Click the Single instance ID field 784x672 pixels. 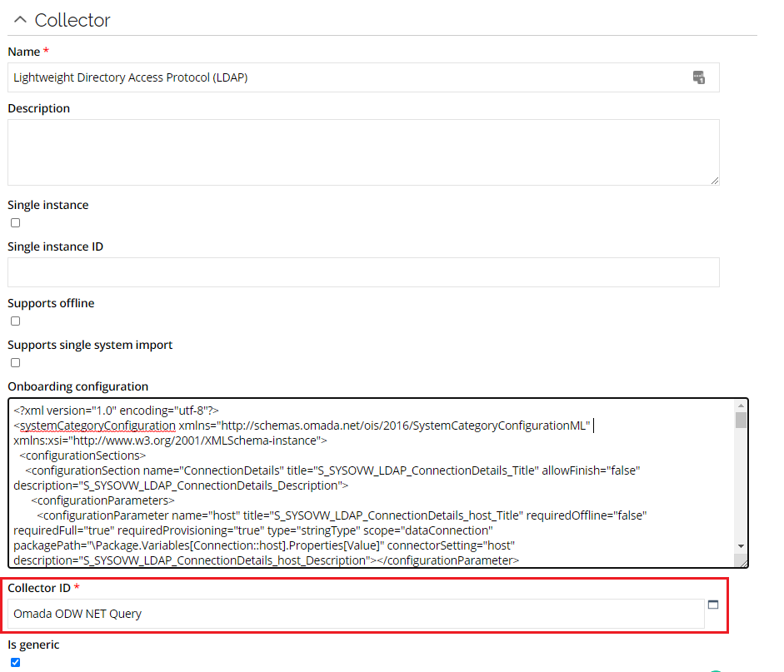pyautogui.click(x=363, y=272)
